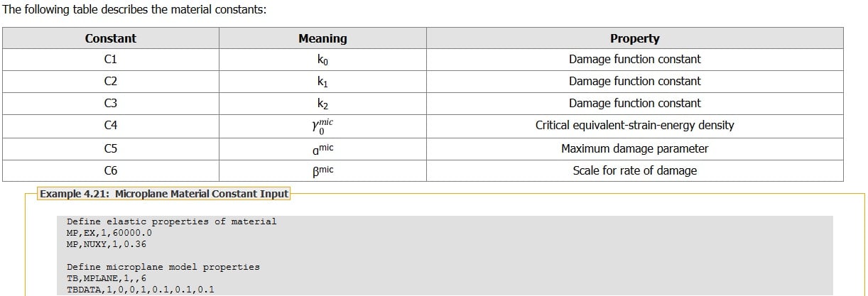
Task: Click the gamma mic symbol cell
Action: (x=322, y=126)
